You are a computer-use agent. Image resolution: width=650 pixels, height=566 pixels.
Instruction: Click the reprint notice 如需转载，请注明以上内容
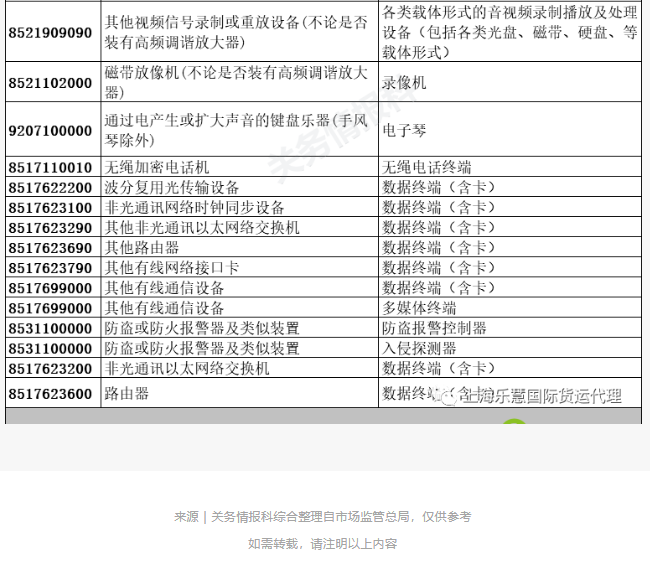click(x=322, y=544)
